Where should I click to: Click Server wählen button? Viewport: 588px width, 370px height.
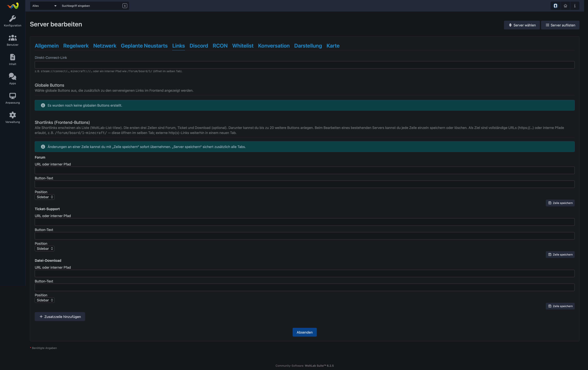522,25
